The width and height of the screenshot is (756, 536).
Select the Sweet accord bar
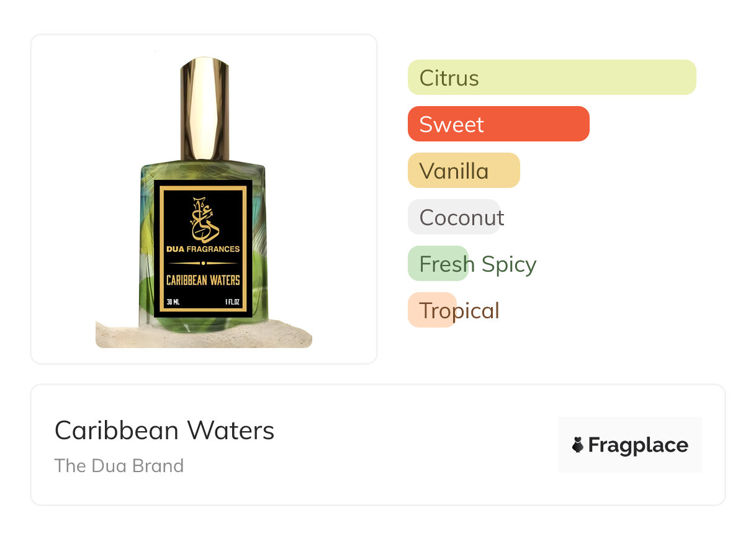tap(498, 124)
